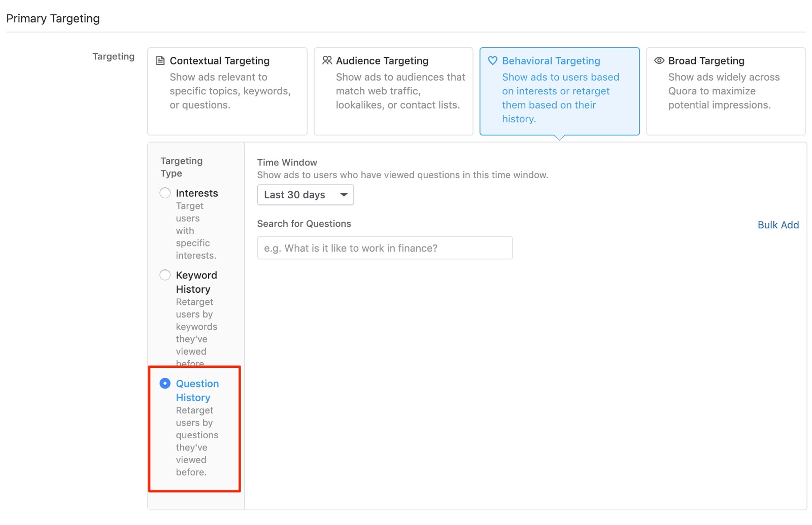Open the Last 30 days time window dropdown

pyautogui.click(x=304, y=194)
